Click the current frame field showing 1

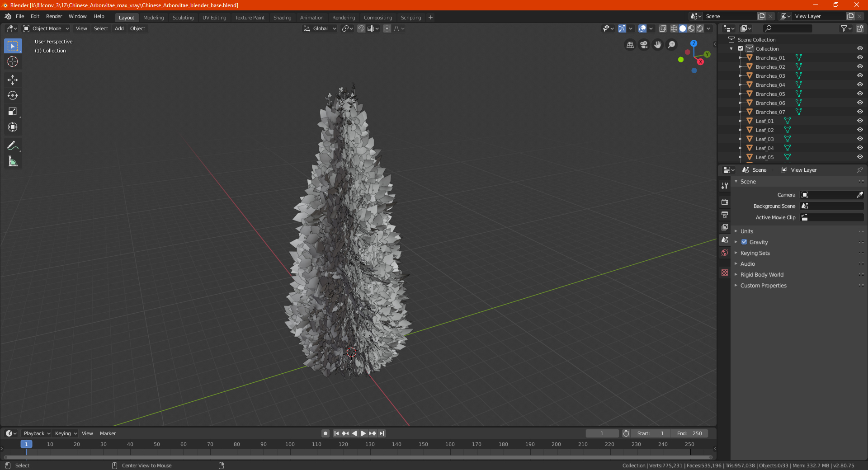(602, 433)
